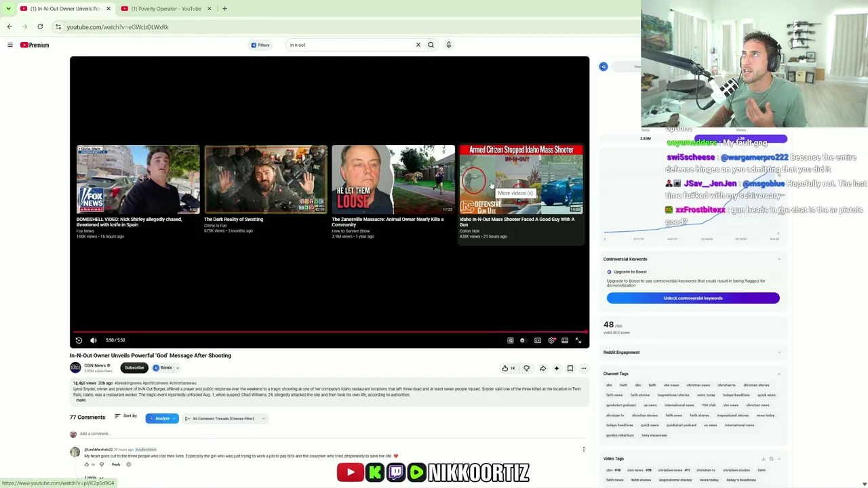Subscribe to CBN News
This screenshot has width=868, height=488.
coord(134,367)
